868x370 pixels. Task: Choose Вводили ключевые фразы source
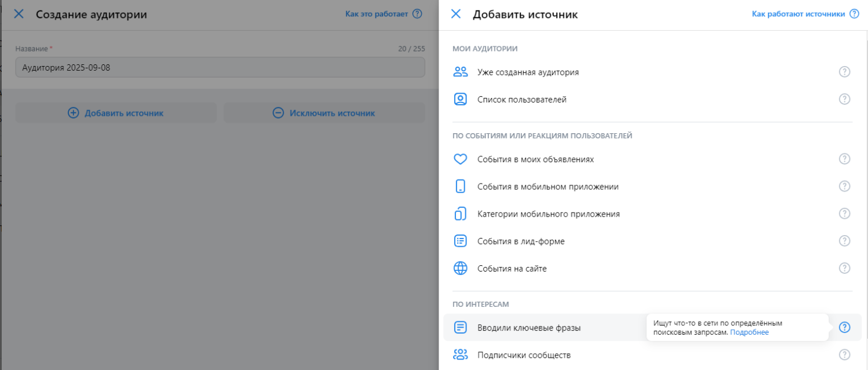point(528,328)
